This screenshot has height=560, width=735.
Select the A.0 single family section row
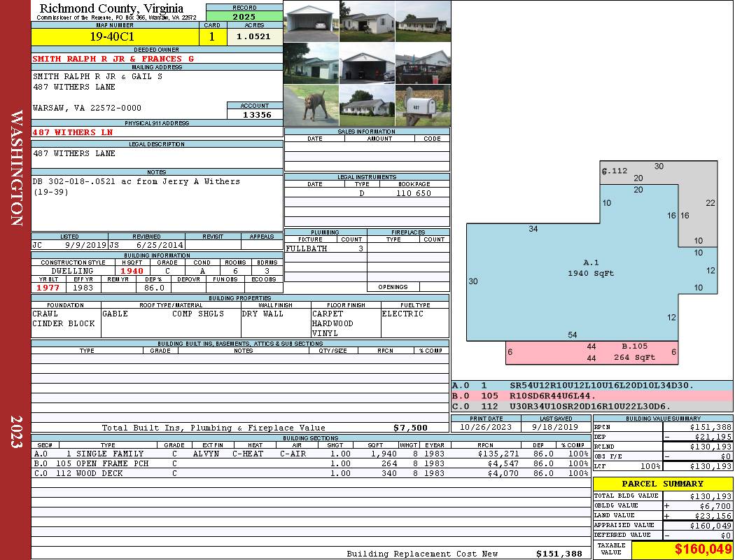(x=311, y=454)
